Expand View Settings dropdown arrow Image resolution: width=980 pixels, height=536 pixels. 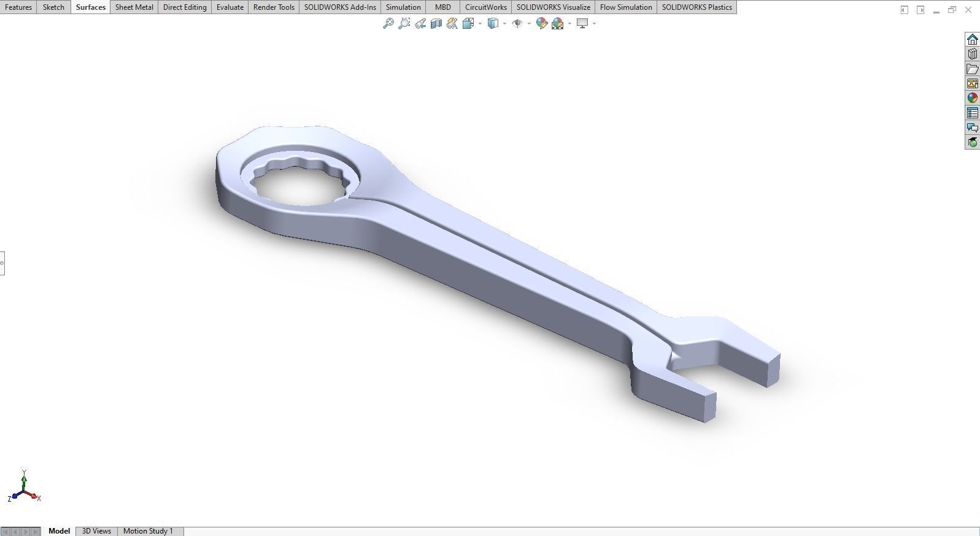click(x=594, y=23)
